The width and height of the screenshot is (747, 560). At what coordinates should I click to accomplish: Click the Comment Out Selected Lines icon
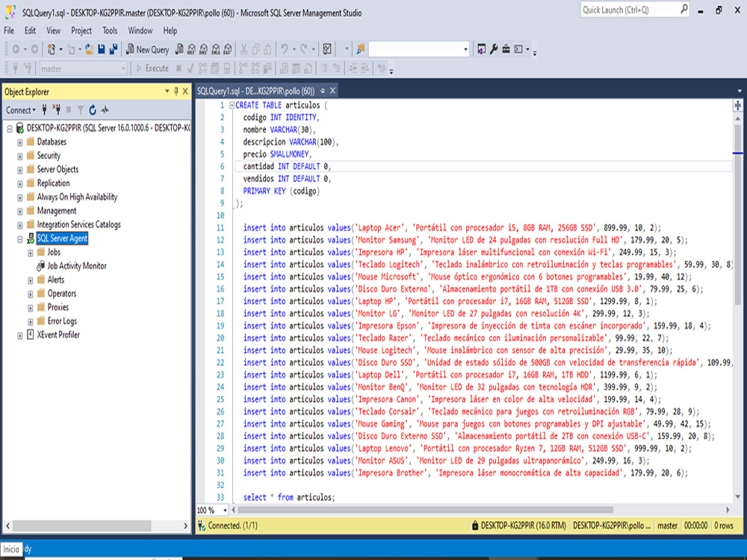(324, 69)
